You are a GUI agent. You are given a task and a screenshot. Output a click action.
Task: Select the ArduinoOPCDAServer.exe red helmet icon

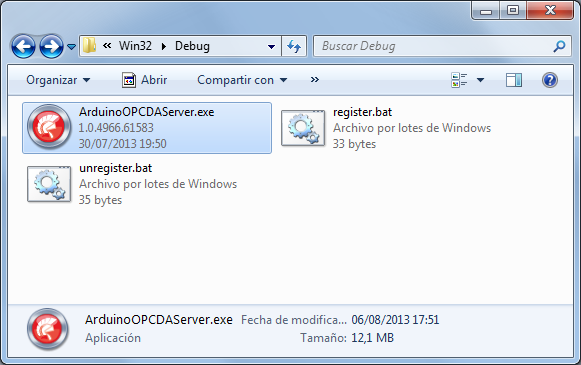[x=49, y=127]
